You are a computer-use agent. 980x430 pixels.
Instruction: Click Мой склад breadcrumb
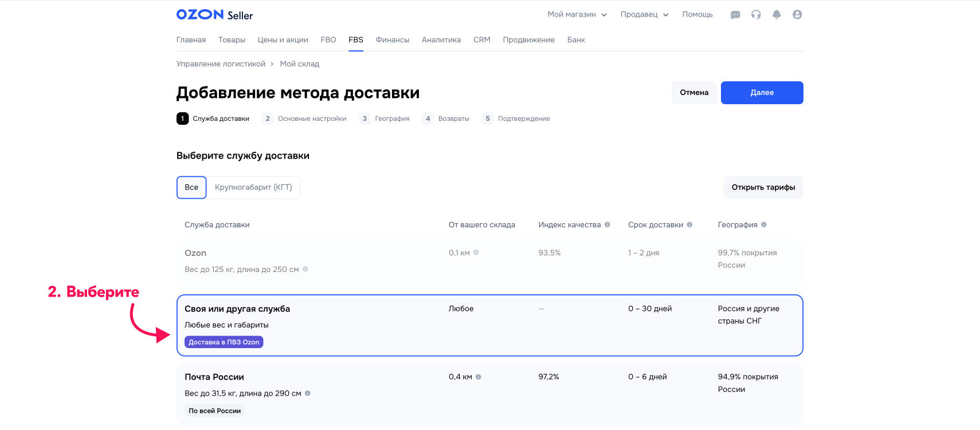(x=300, y=64)
